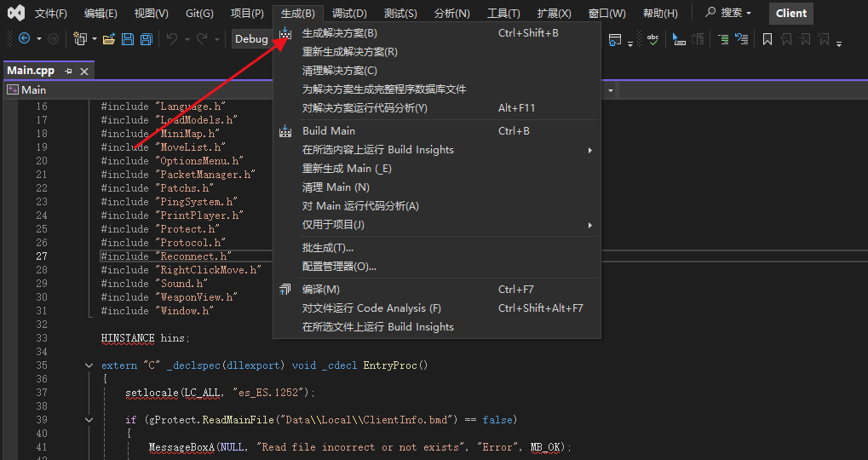Click the 配置管理器(O)... menu entry
The image size is (868, 460).
click(x=339, y=267)
